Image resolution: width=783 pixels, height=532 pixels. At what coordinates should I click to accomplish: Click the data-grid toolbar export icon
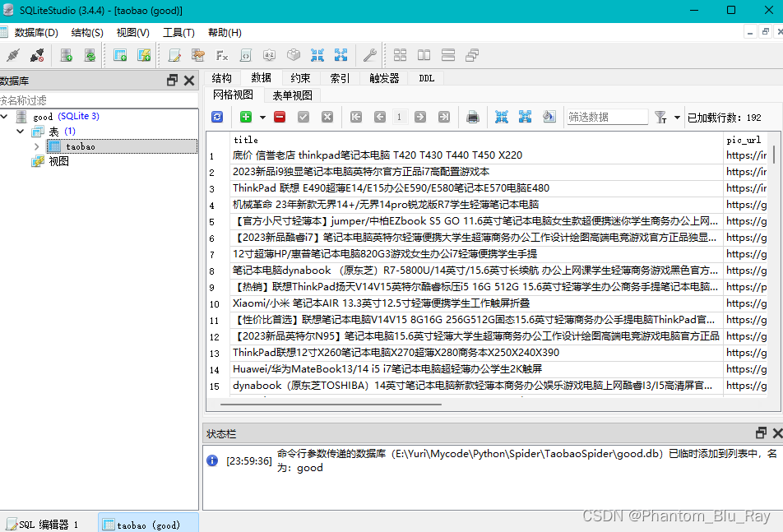[x=525, y=117]
